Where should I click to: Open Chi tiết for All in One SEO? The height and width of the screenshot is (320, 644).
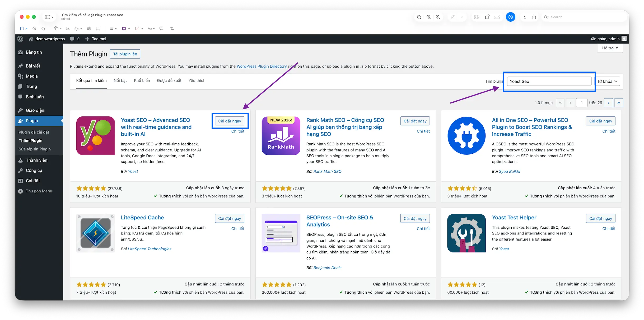(x=609, y=131)
